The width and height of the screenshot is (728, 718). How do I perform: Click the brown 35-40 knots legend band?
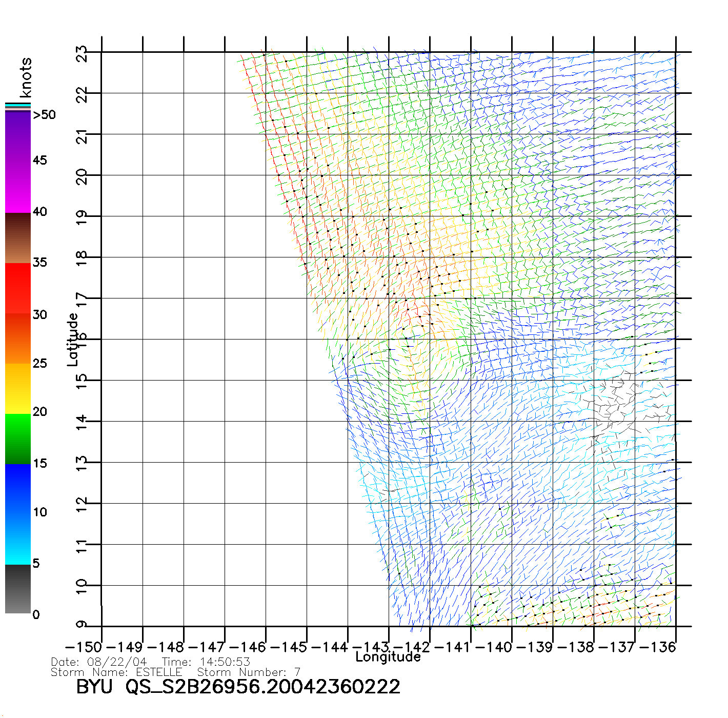(17, 238)
